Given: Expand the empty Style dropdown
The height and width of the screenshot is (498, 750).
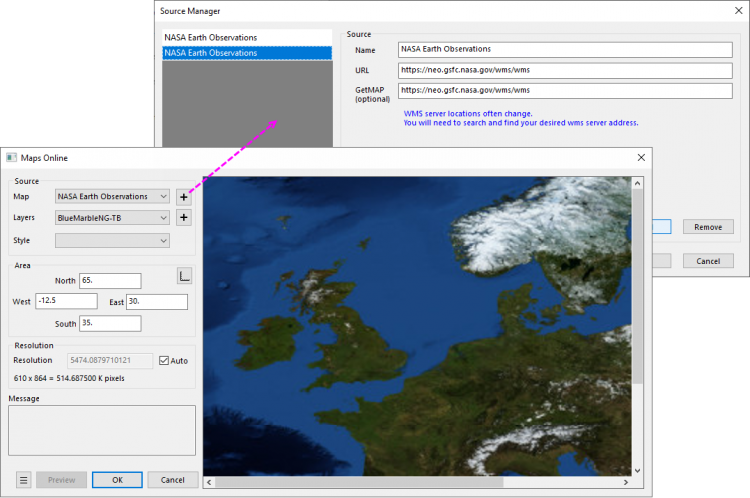Looking at the screenshot, I should [113, 240].
